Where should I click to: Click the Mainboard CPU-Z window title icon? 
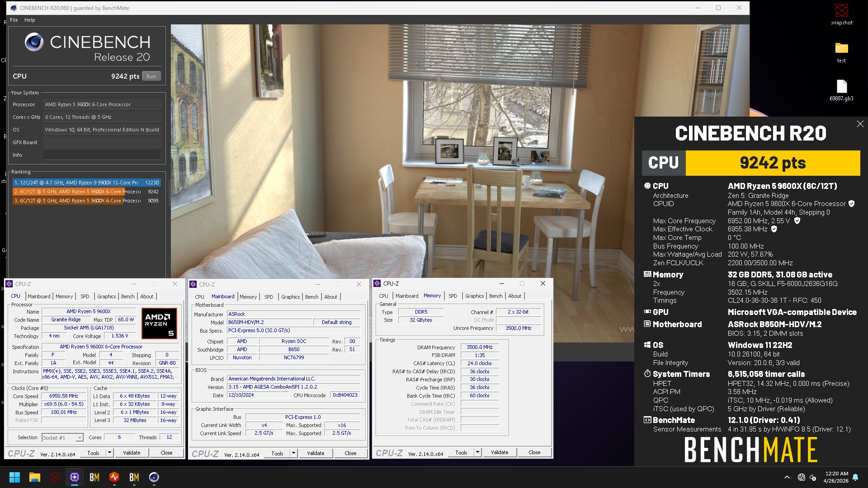(x=193, y=284)
